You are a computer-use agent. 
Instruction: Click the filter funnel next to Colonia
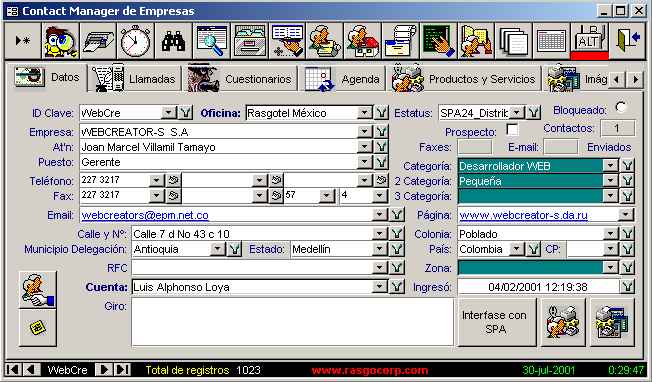coord(627,234)
